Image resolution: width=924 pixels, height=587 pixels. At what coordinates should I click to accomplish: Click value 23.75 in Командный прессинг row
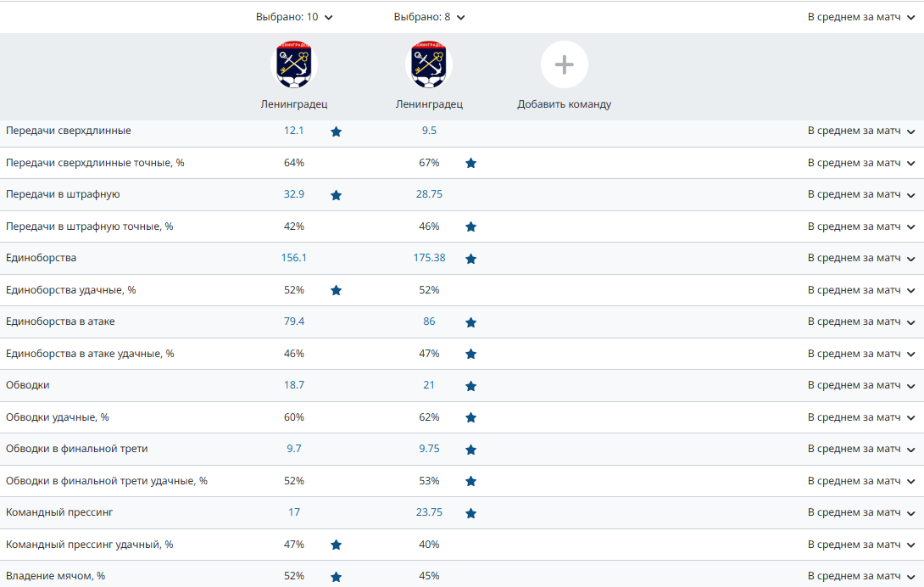pos(429,512)
